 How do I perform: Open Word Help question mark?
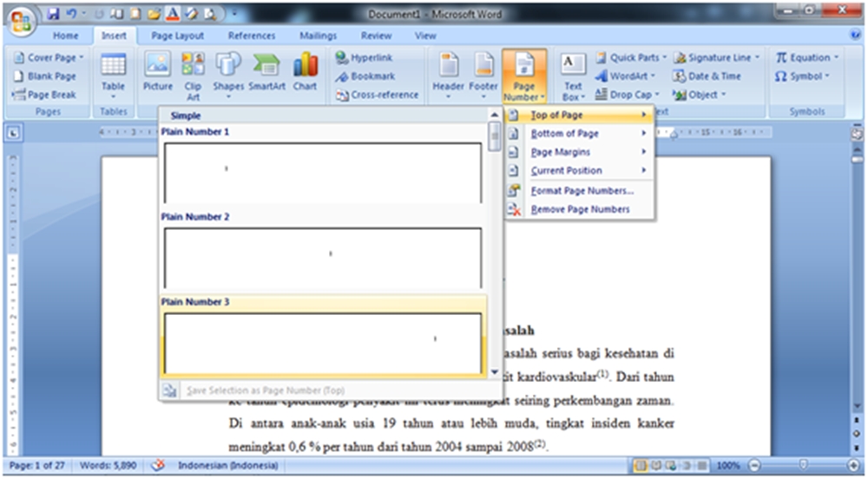[855, 35]
